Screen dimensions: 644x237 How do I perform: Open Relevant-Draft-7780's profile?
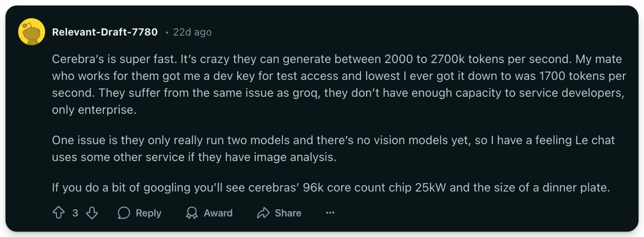(x=104, y=32)
